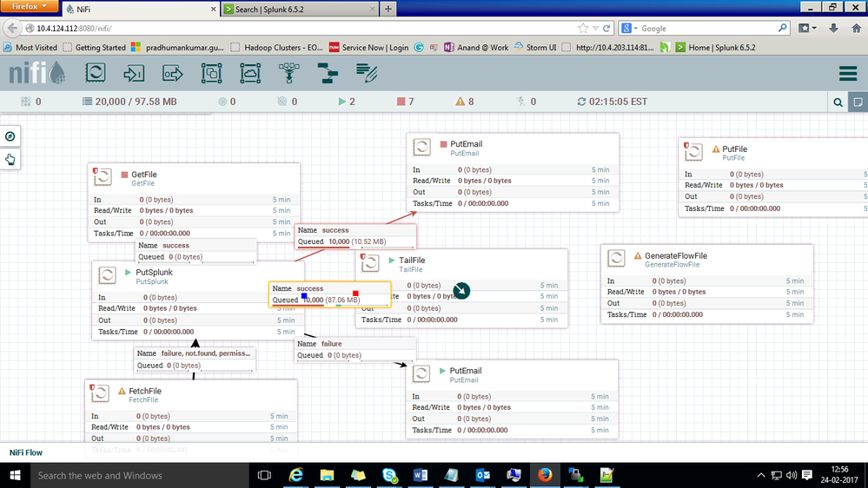Select the failure, not.found, permiss... connection label
The image size is (868, 488).
coord(195,359)
